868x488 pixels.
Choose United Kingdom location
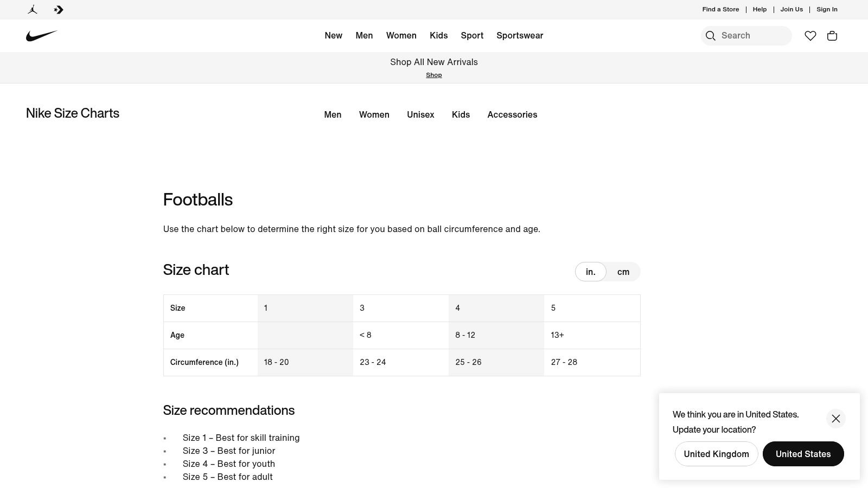tap(716, 454)
